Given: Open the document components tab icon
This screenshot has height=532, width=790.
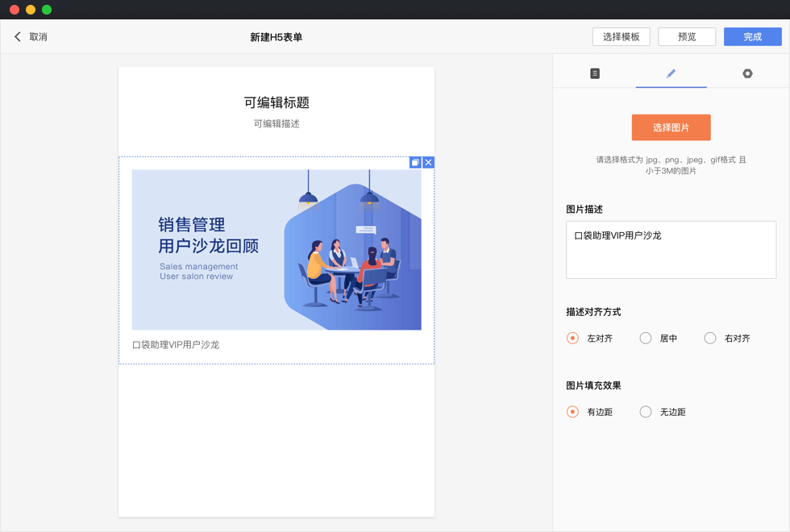Looking at the screenshot, I should point(595,73).
